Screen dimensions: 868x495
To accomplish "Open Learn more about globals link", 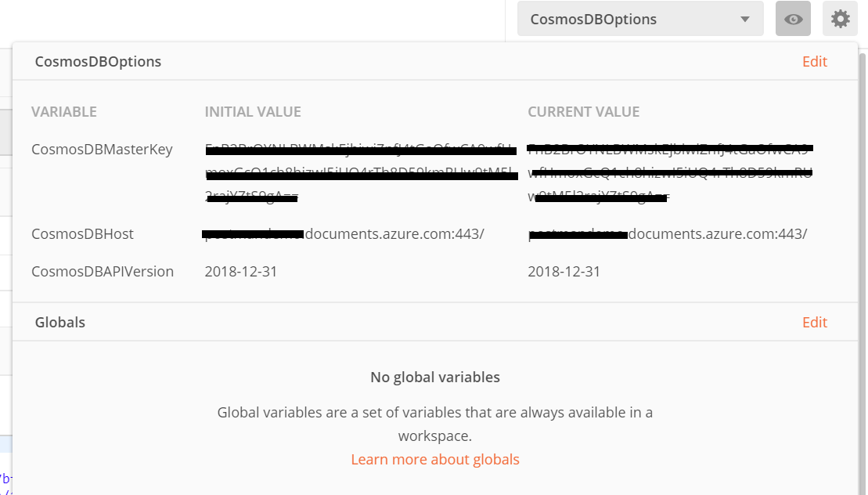I will point(435,460).
